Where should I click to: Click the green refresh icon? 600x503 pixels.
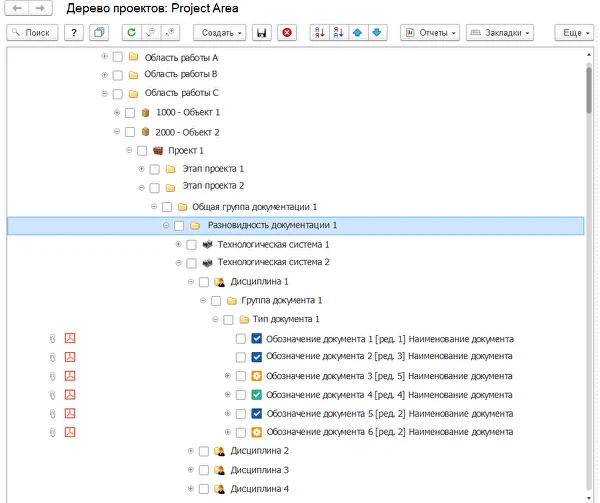(x=129, y=33)
